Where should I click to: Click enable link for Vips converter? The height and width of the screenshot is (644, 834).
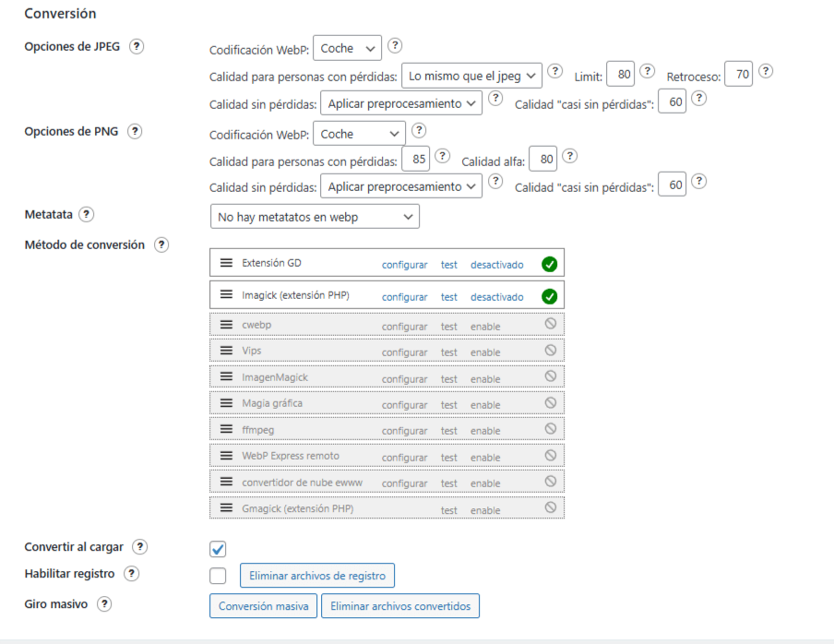(x=485, y=352)
